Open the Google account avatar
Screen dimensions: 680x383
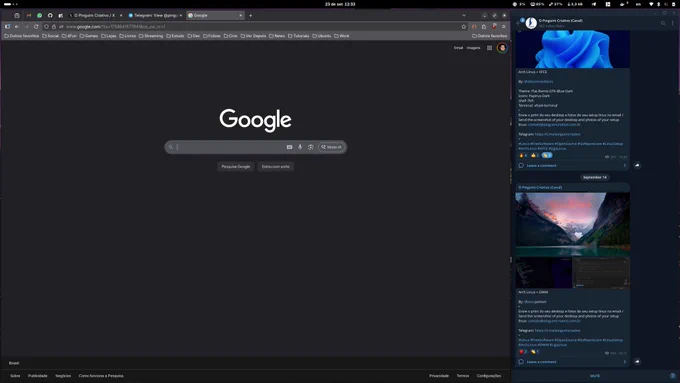coord(502,48)
